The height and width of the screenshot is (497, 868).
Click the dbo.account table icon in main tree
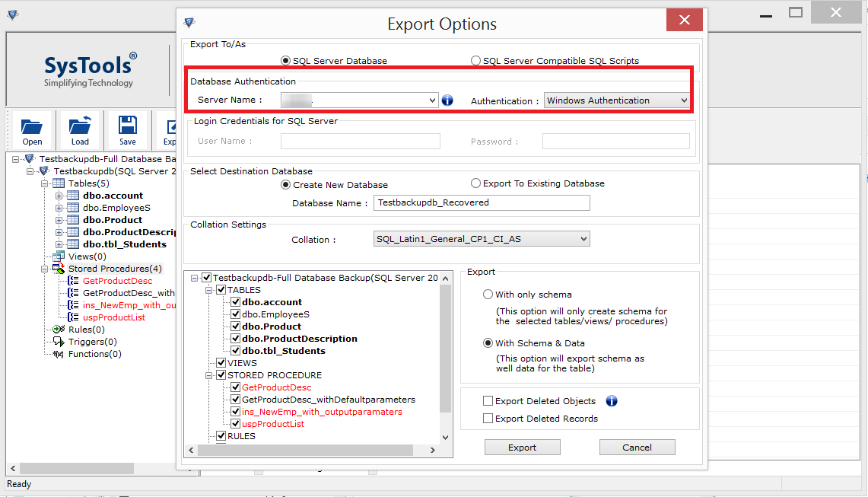pyautogui.click(x=73, y=196)
